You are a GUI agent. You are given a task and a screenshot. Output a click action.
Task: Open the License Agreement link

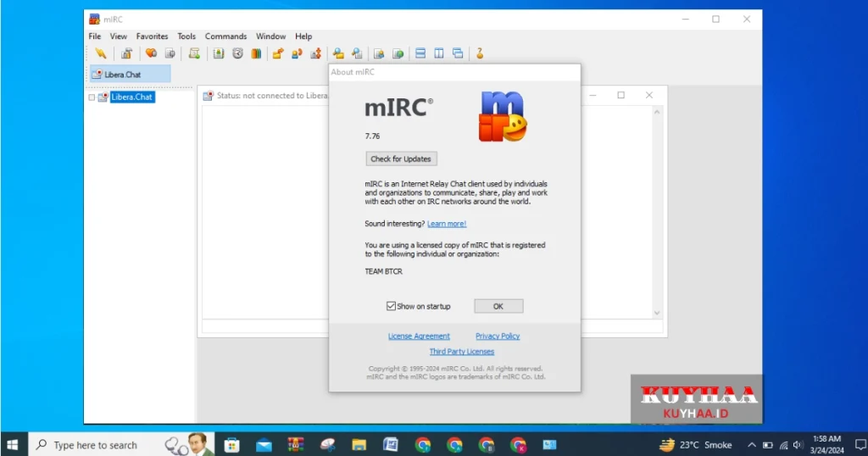[x=419, y=336]
